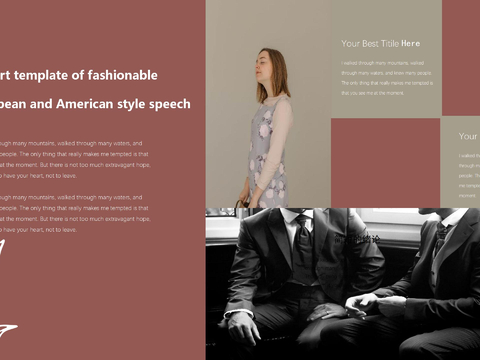
Task: Select the 'Your Best Titile Here' title
Action: [x=381, y=43]
